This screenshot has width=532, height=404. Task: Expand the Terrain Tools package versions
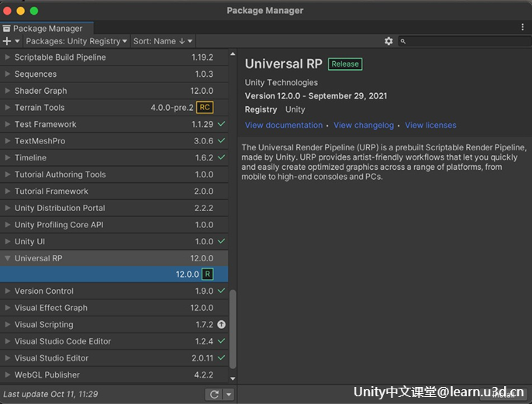tap(7, 108)
